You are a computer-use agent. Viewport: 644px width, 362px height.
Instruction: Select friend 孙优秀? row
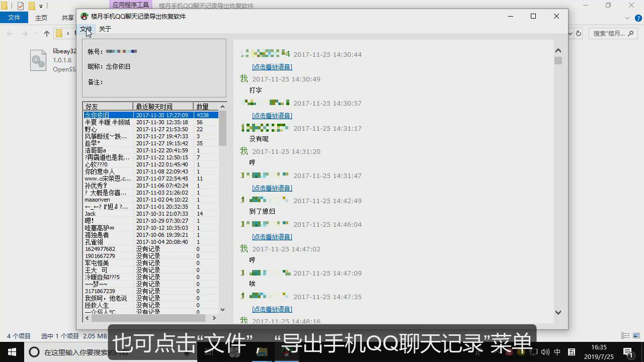pos(151,186)
